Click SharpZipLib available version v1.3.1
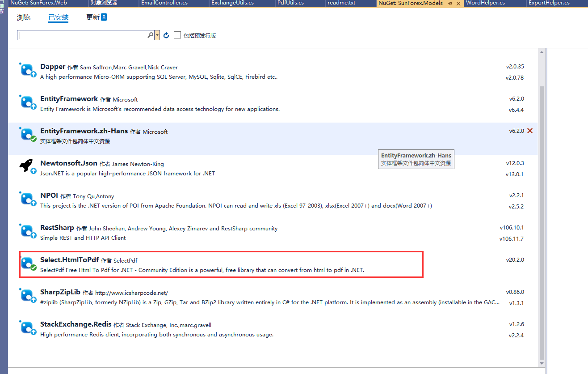Image resolution: width=588 pixels, height=374 pixels. 517,303
